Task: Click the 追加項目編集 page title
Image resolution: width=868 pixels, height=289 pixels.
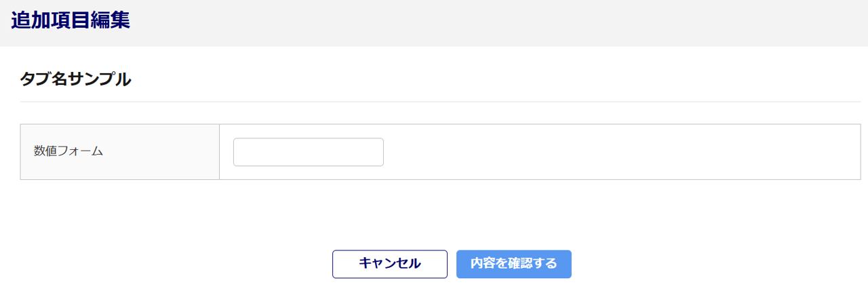Action: 71,20
